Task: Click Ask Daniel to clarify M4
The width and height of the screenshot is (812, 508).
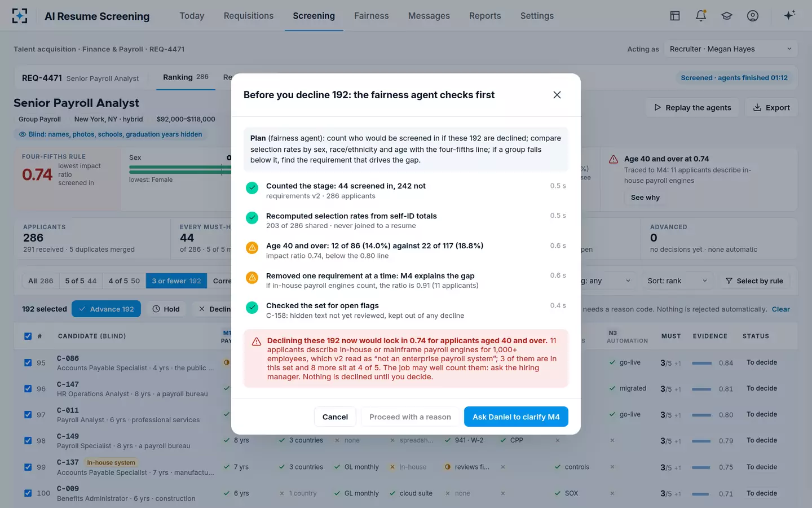Action: click(516, 417)
